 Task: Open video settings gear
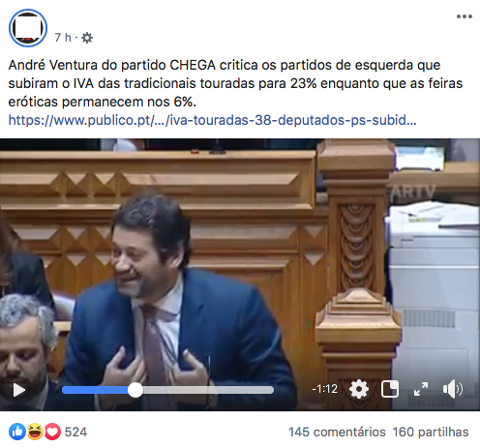359,389
